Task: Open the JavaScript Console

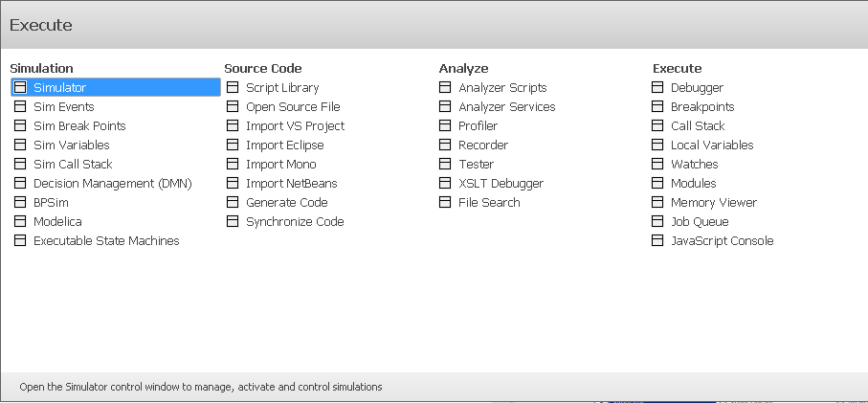Action: coord(722,241)
